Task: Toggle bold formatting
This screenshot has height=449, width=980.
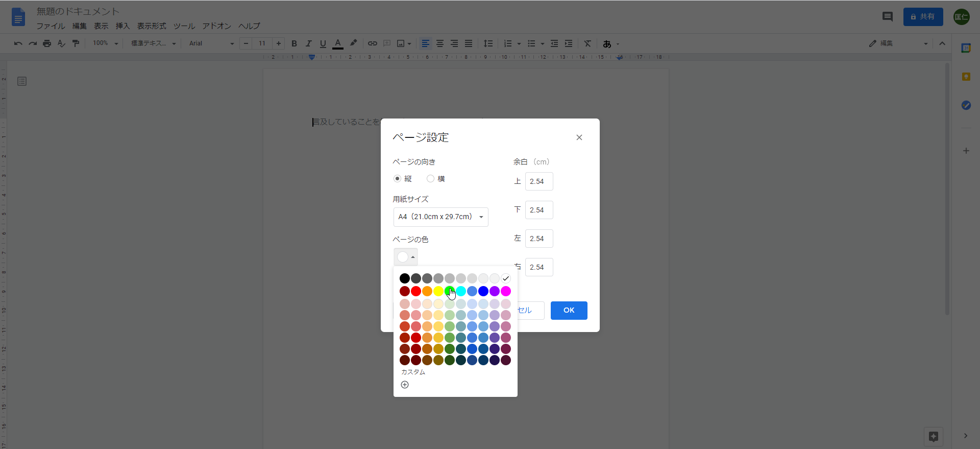Action: click(x=294, y=43)
